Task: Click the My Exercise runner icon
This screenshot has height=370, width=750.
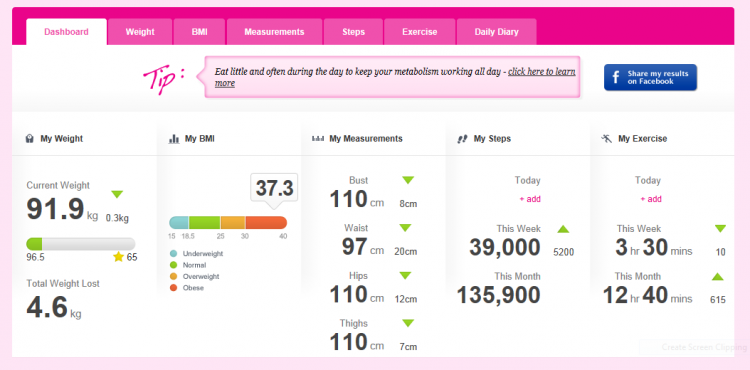Action: (x=607, y=139)
